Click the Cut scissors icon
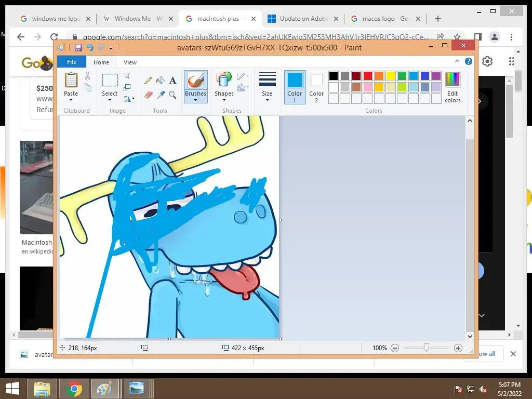The height and width of the screenshot is (399, 532). [x=87, y=76]
